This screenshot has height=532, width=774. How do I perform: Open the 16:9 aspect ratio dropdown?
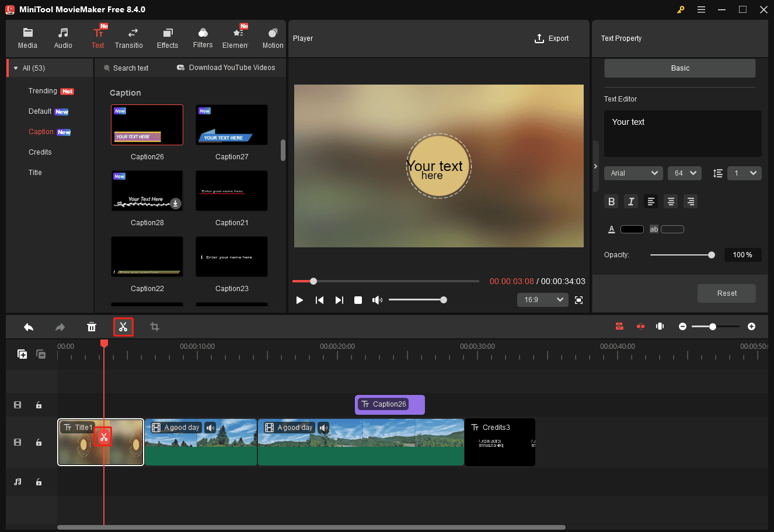click(x=542, y=299)
